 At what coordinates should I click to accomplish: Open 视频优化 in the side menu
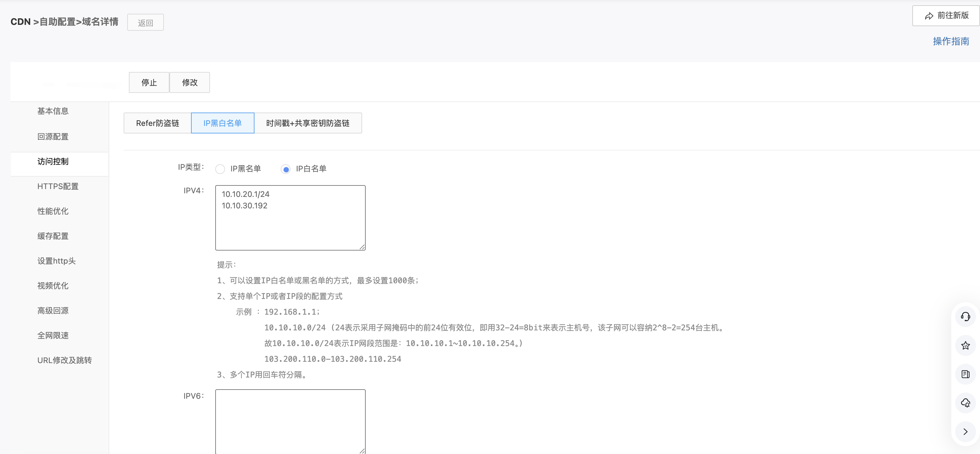point(53,286)
